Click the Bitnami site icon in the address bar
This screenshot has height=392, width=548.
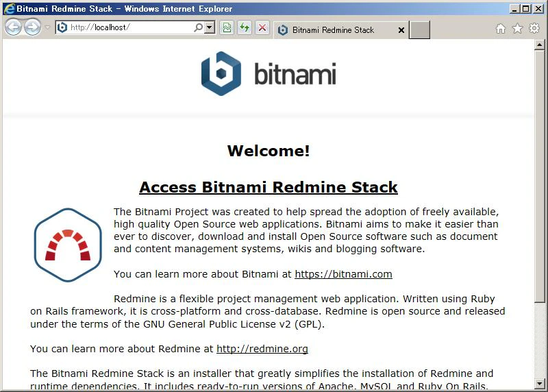[x=62, y=27]
